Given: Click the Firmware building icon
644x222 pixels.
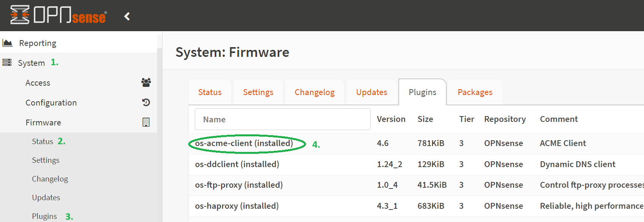Looking at the screenshot, I should pos(146,122).
